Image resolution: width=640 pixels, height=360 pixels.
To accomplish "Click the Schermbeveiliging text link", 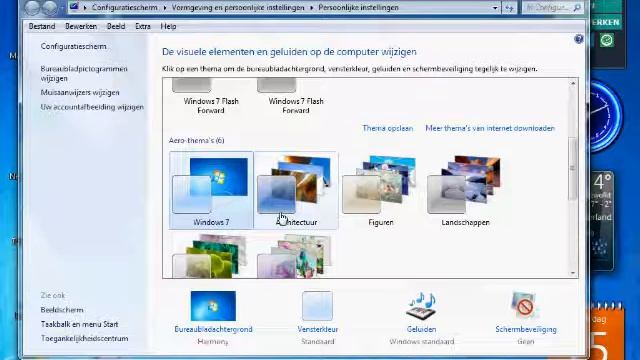I will (526, 329).
